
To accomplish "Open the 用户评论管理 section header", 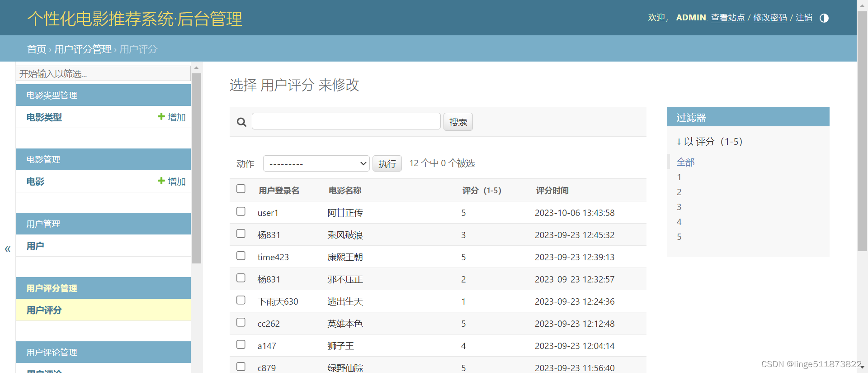I will coord(52,352).
